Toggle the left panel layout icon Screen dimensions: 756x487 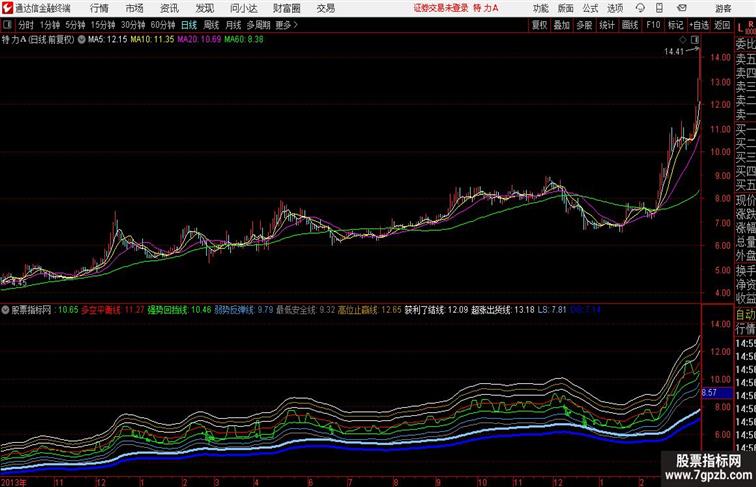7,25
